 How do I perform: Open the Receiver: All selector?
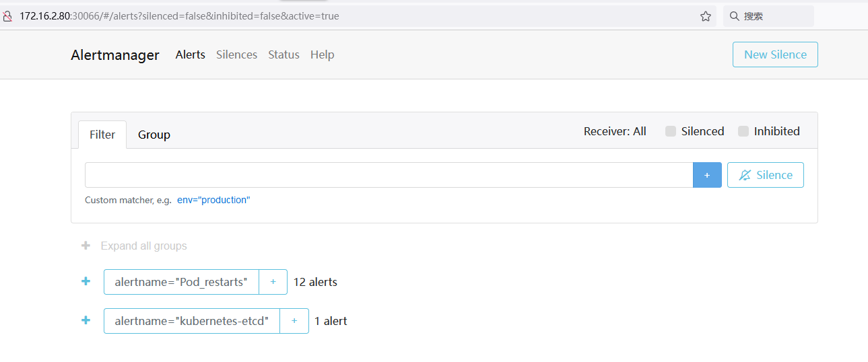tap(614, 131)
